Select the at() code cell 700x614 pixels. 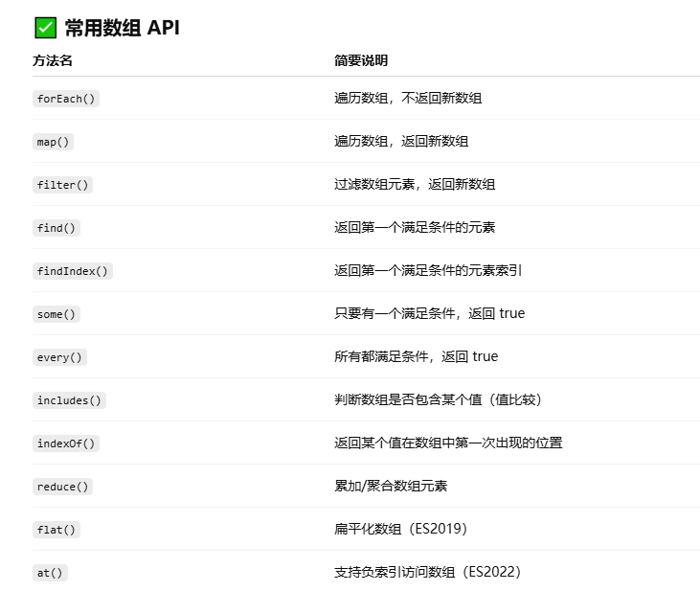[50, 573]
